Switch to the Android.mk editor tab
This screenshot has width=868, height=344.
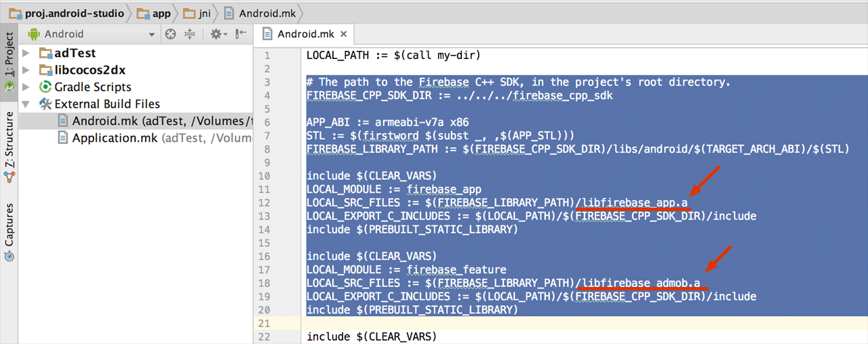click(307, 34)
